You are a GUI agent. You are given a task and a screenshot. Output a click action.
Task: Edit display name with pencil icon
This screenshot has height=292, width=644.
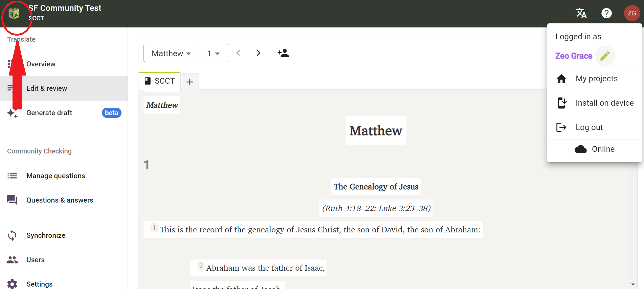point(605,56)
